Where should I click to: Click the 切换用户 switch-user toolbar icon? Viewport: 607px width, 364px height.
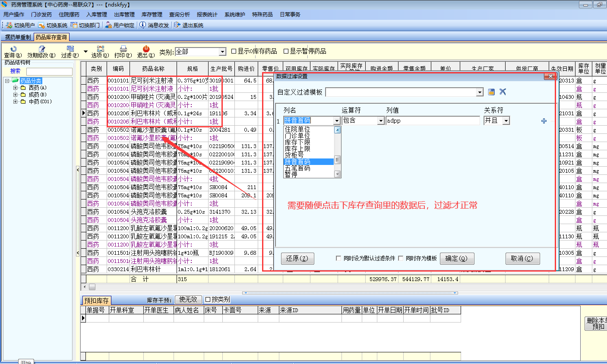tap(9, 25)
